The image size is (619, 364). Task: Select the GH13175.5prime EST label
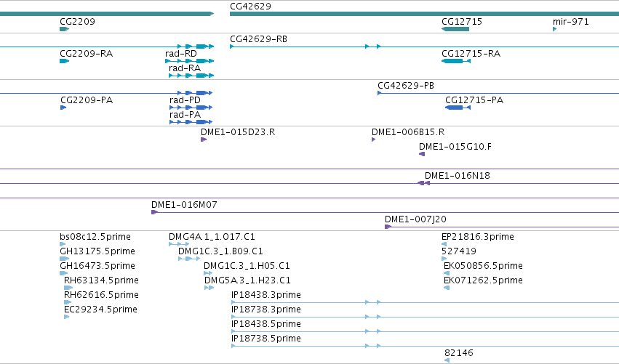coord(97,251)
